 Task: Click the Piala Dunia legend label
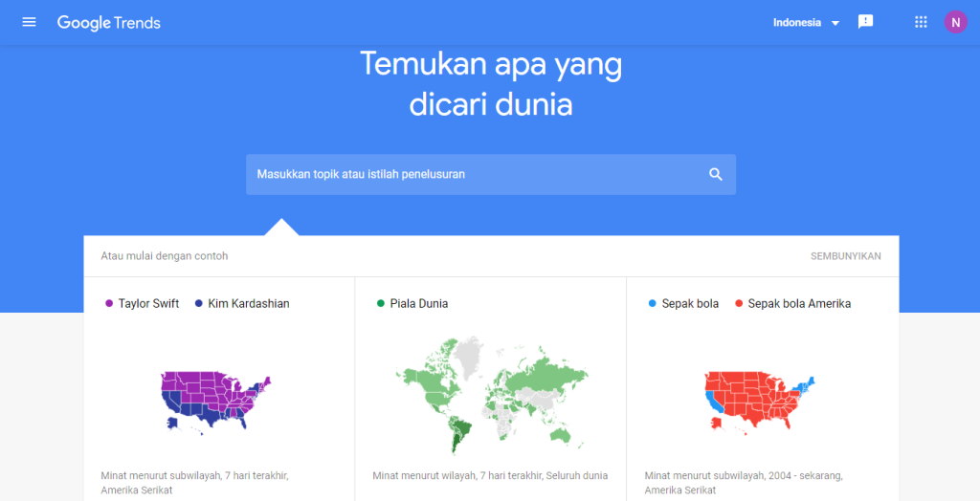point(419,304)
